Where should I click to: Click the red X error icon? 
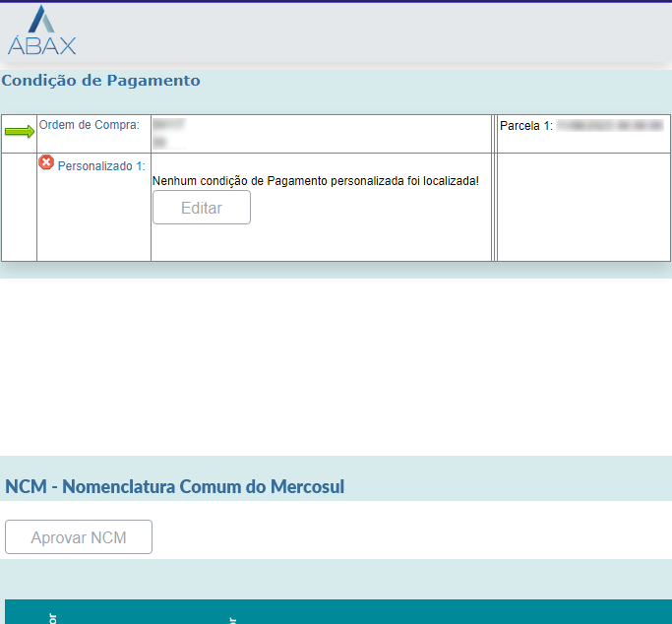[x=46, y=162]
